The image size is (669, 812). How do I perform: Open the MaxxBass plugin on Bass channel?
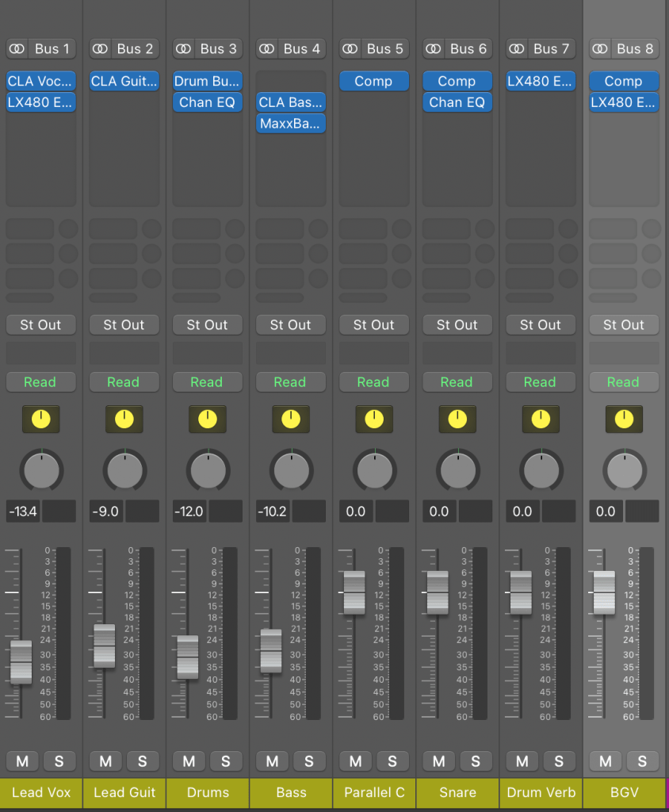tap(291, 124)
